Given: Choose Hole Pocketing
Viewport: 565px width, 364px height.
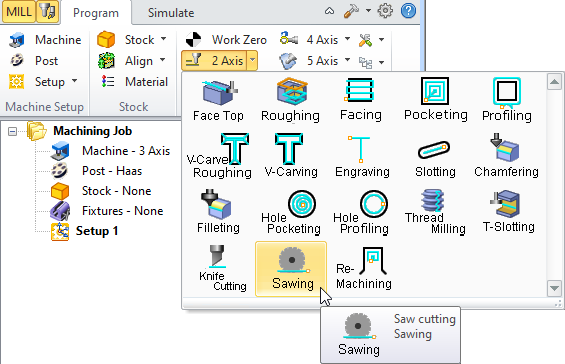Looking at the screenshot, I should click(290, 212).
